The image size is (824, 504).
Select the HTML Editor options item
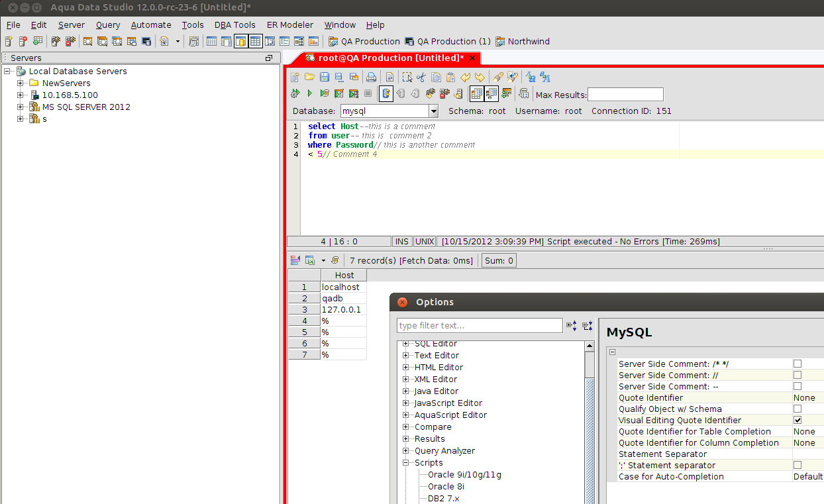(x=438, y=367)
